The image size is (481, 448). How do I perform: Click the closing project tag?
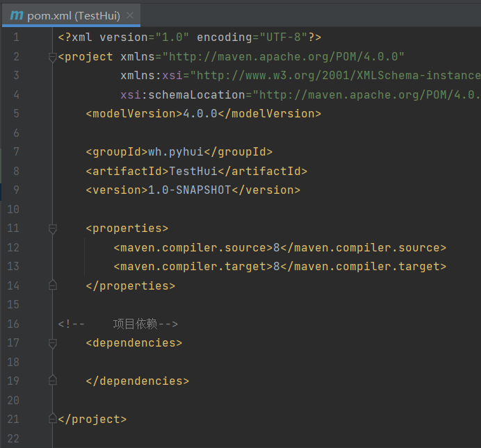(x=92, y=420)
